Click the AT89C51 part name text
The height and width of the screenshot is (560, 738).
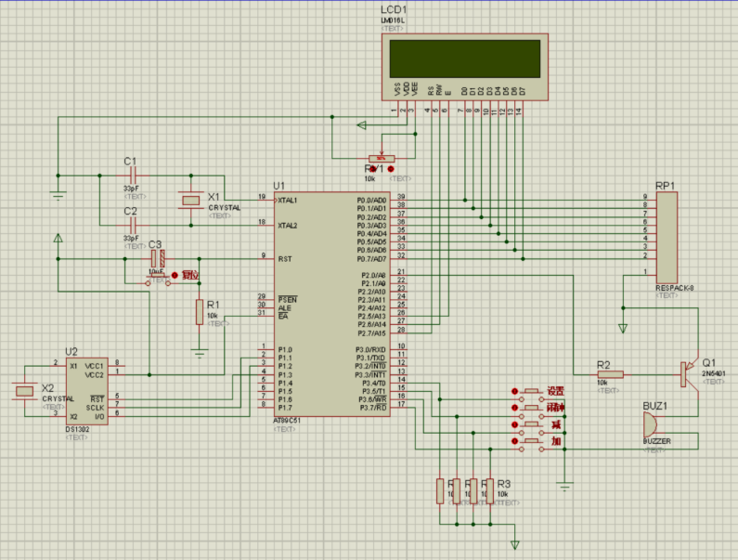287,420
